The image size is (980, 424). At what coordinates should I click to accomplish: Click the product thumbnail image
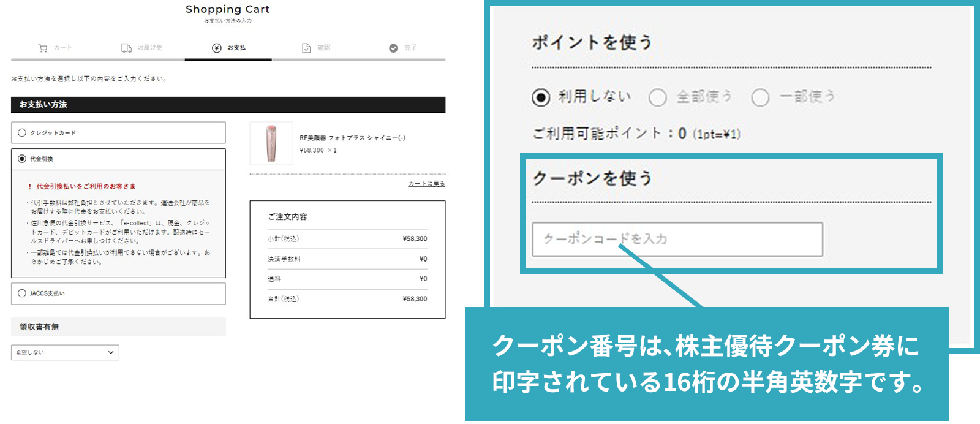271,143
